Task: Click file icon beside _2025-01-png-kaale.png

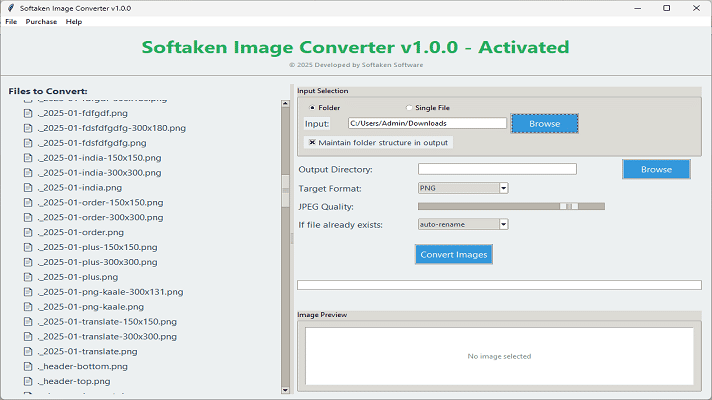Action: pyautogui.click(x=28, y=307)
